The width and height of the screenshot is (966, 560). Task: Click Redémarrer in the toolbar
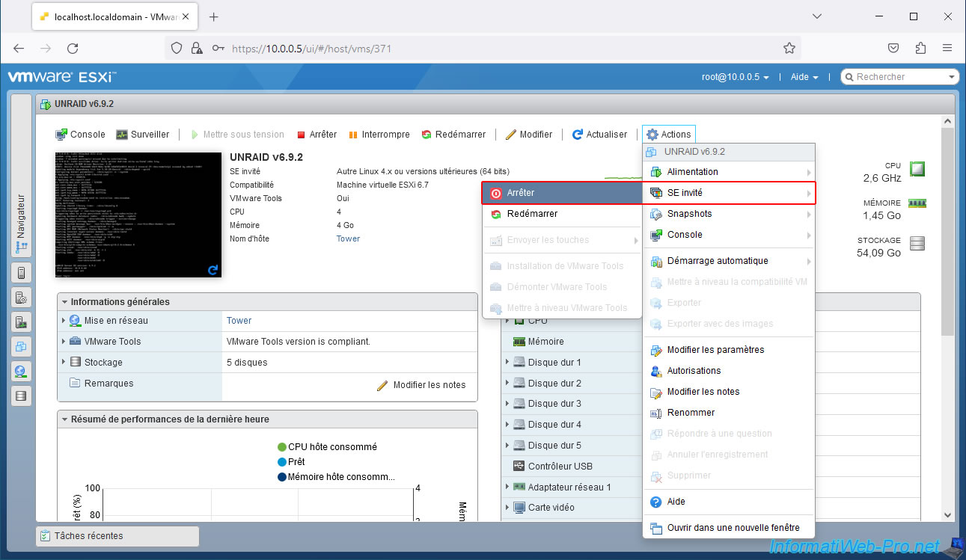click(x=453, y=135)
